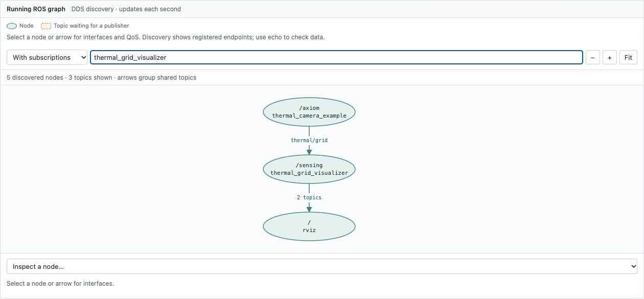The width and height of the screenshot is (644, 299).
Task: Click the 'DDS discovery · updates each second' text
Action: click(x=126, y=9)
